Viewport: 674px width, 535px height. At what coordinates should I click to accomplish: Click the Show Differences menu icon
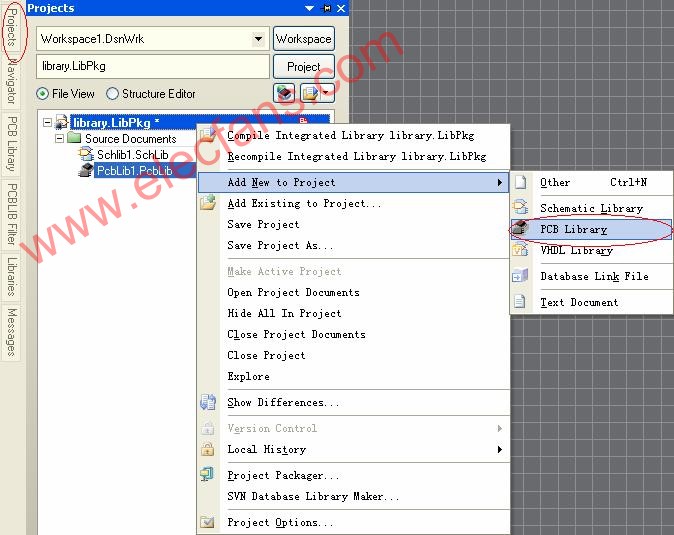[x=208, y=402]
